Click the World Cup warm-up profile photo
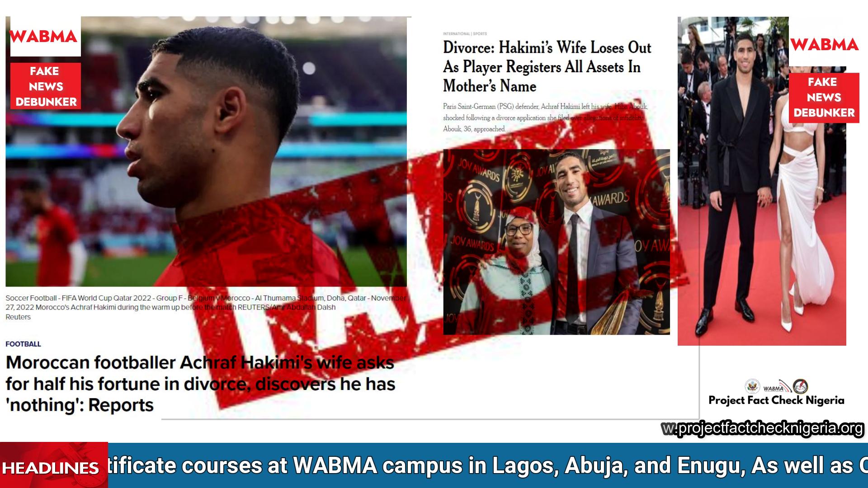 coord(206,151)
